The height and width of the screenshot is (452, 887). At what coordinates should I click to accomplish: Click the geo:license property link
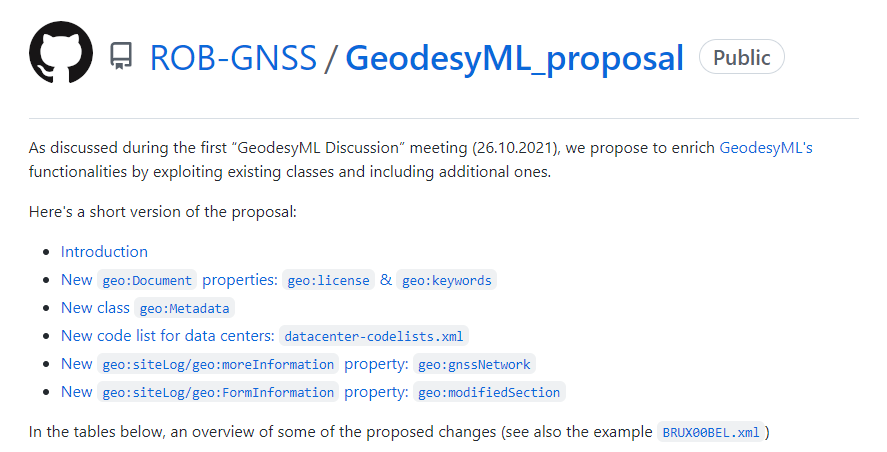[329, 280]
